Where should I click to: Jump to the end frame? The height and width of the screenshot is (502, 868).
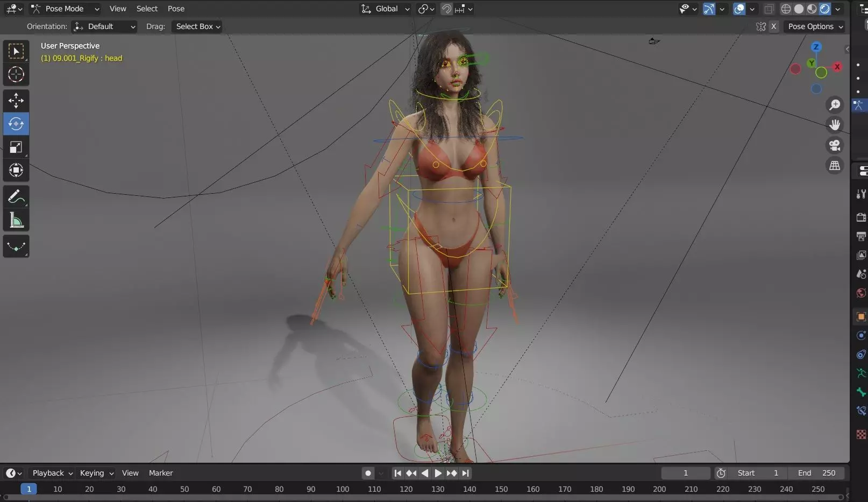(466, 473)
